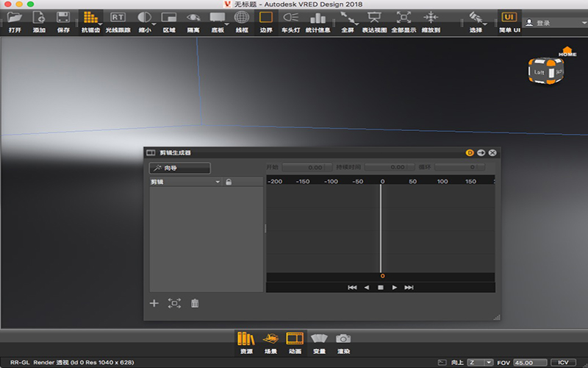Click the green macOS maximize button
The image size is (588, 368).
[31, 4]
